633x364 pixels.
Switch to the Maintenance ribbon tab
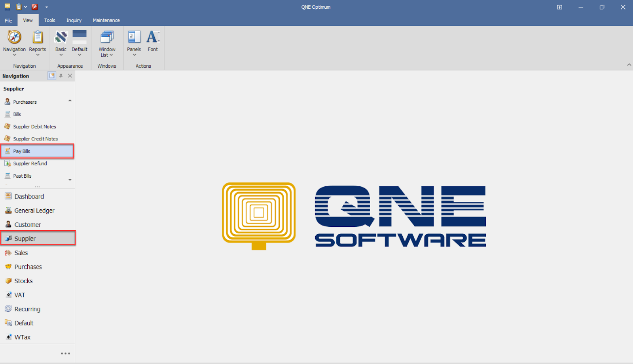point(106,20)
